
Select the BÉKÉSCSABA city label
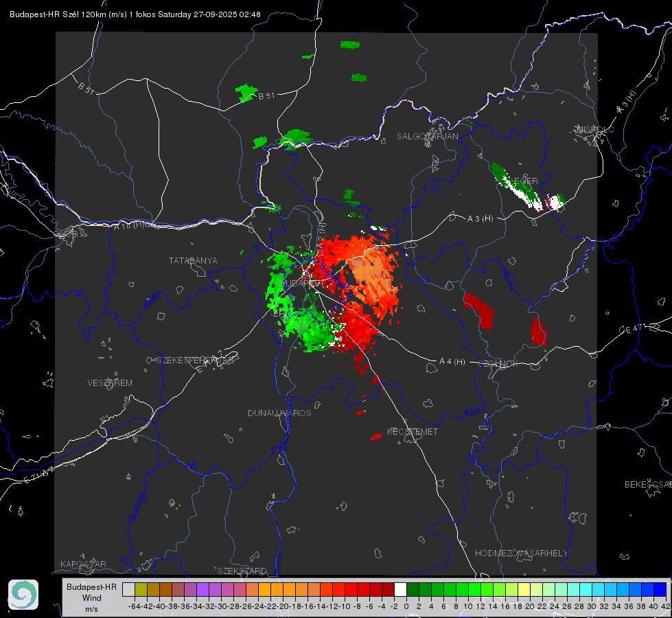(648, 485)
